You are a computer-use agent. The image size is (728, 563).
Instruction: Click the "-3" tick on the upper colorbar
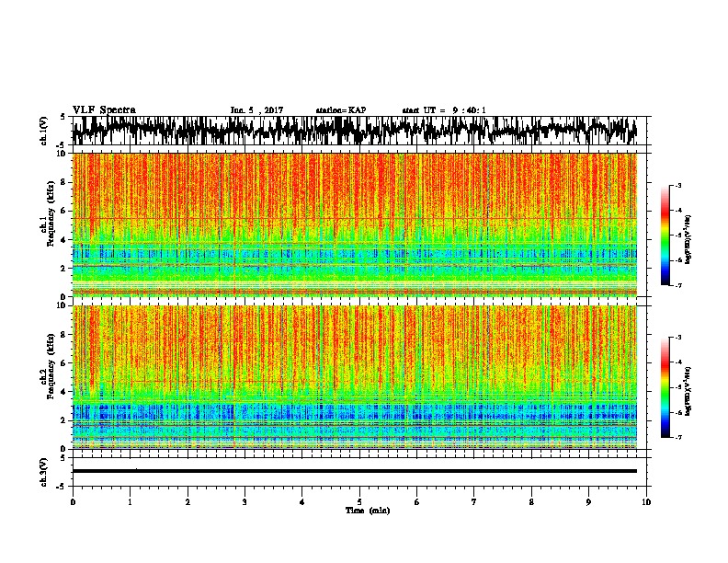pos(677,185)
